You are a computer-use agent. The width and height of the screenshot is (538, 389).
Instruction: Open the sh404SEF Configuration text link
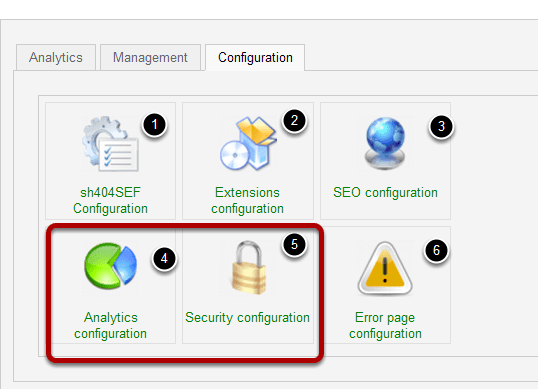110,200
